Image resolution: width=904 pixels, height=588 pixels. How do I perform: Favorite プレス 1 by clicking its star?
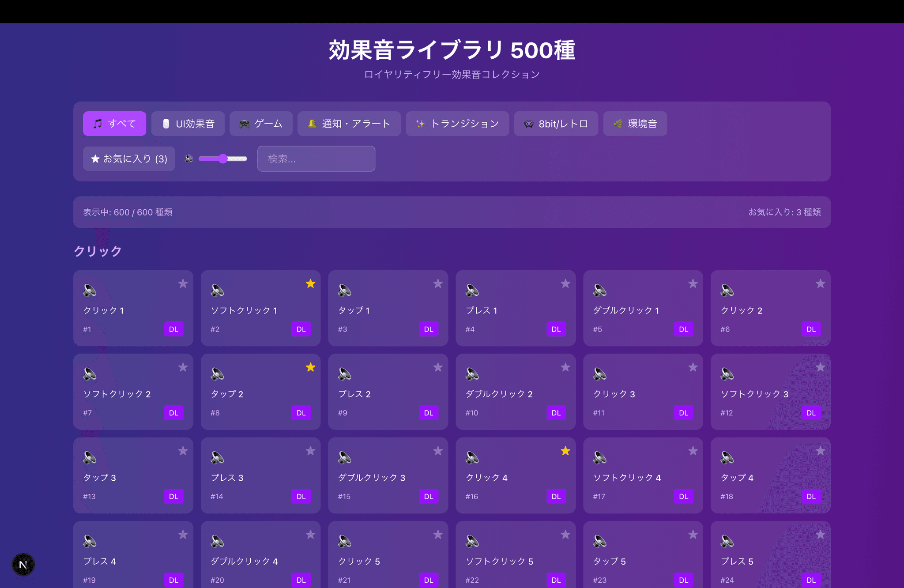565,283
